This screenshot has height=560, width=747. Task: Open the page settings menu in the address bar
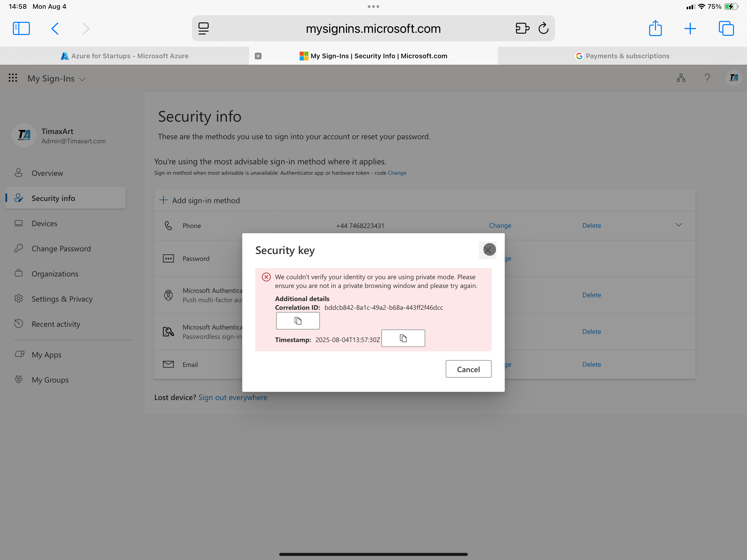coord(204,28)
